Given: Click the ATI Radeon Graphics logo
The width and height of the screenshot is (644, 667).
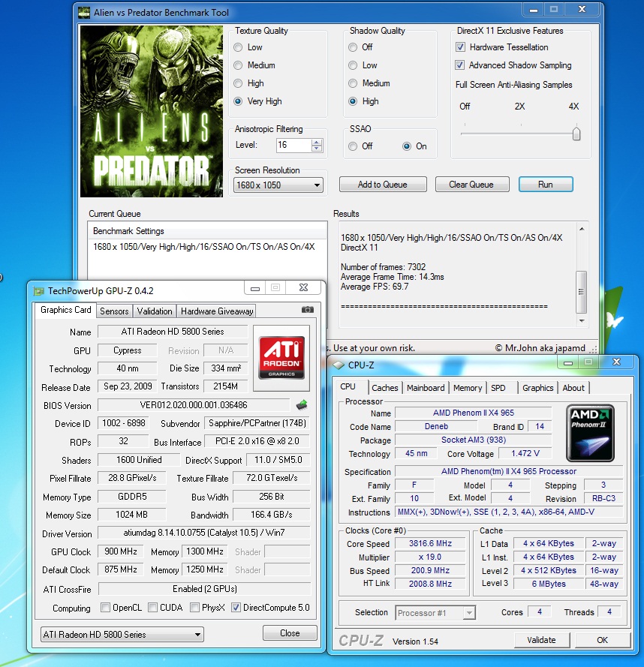Looking at the screenshot, I should click(x=281, y=358).
